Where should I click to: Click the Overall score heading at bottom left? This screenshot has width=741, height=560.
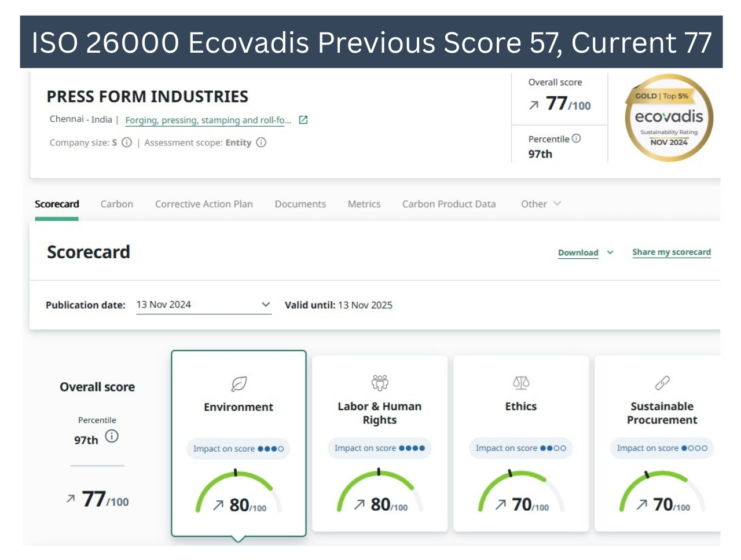click(x=97, y=387)
